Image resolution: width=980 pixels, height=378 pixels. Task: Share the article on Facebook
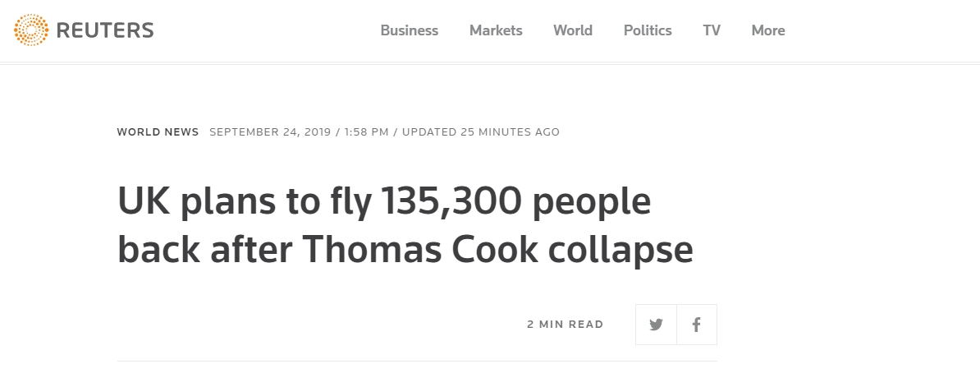696,325
